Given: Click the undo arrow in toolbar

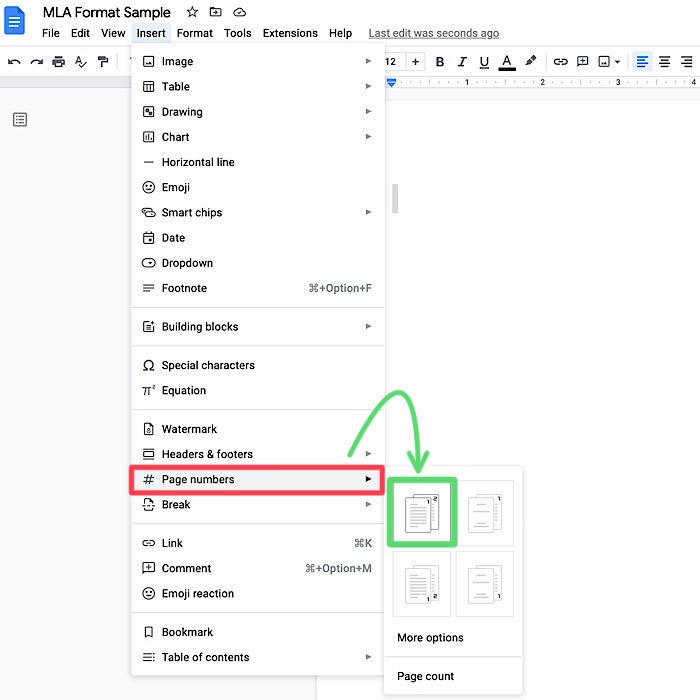Looking at the screenshot, I should (x=14, y=62).
